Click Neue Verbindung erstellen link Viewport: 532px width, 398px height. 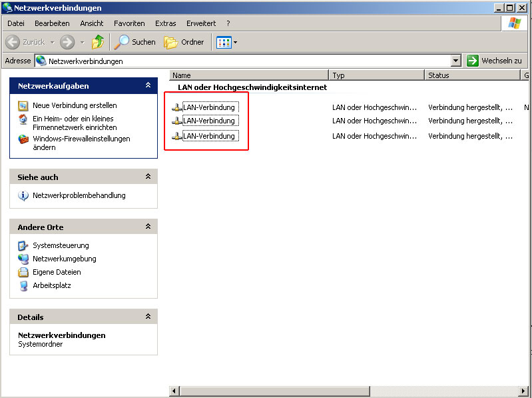75,105
